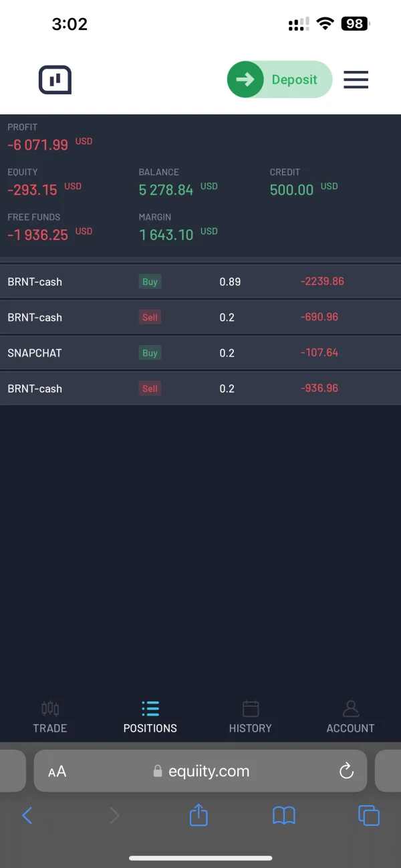Image resolution: width=401 pixels, height=868 pixels.
Task: Tap the battery indicator in status bar
Action: coord(355,24)
